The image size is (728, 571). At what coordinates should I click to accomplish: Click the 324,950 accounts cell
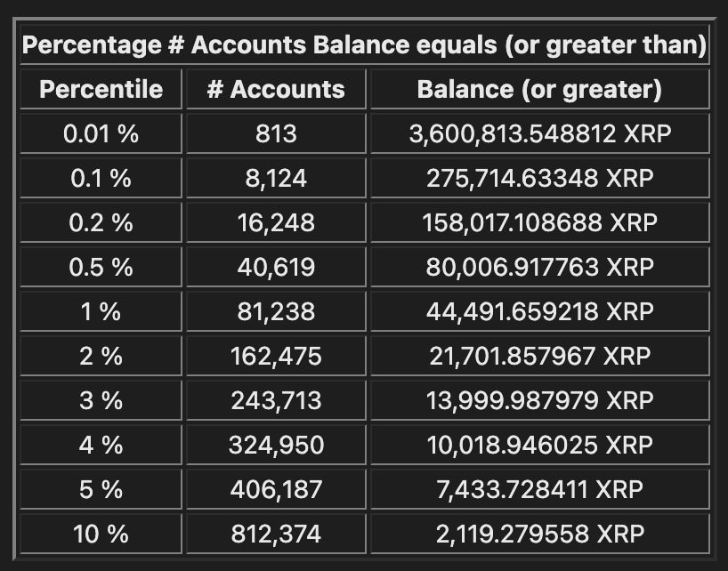276,445
